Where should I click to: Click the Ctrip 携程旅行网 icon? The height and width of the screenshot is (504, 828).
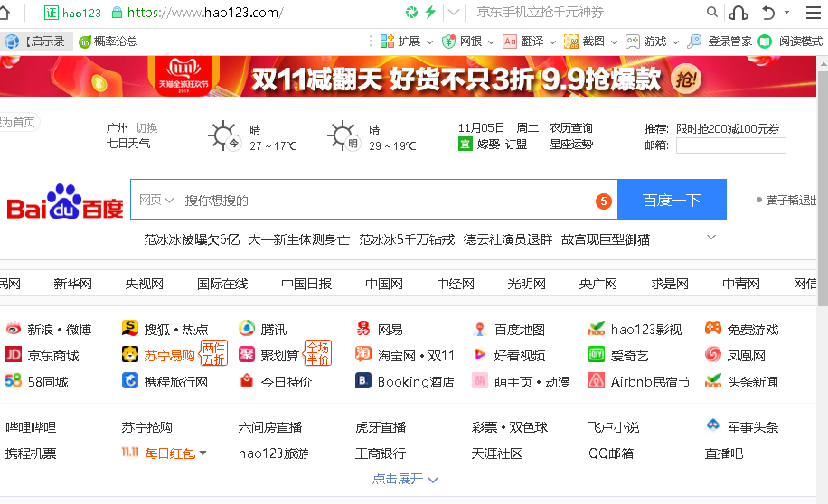click(130, 380)
